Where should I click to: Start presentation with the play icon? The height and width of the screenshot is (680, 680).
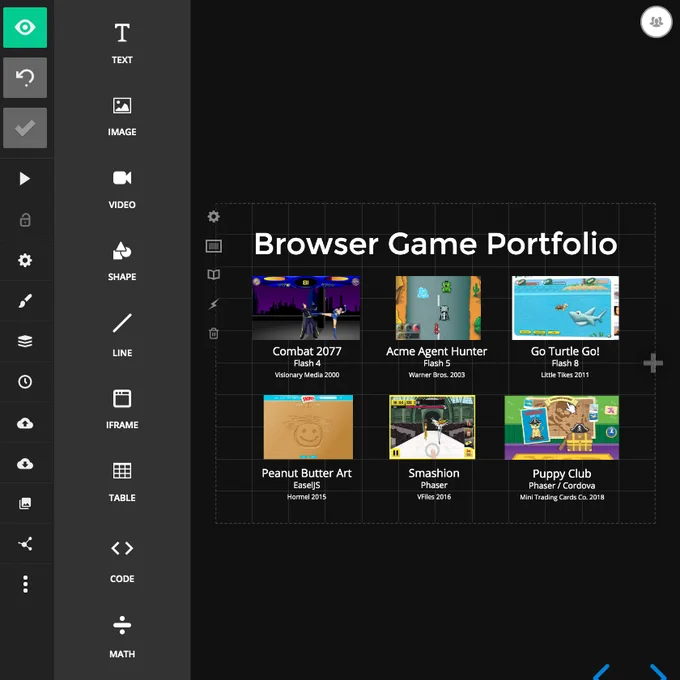[x=25, y=179]
